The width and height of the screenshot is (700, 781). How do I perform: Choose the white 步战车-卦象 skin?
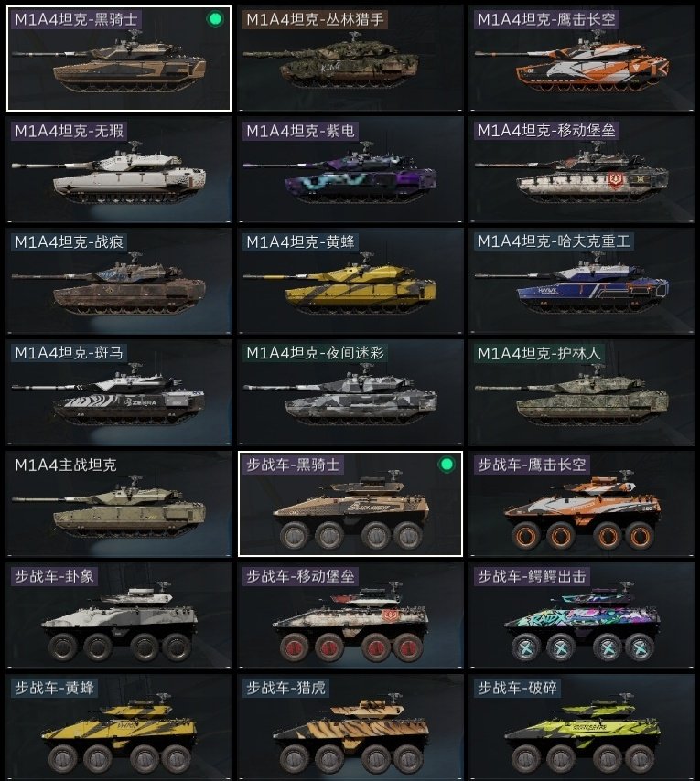coord(119,615)
